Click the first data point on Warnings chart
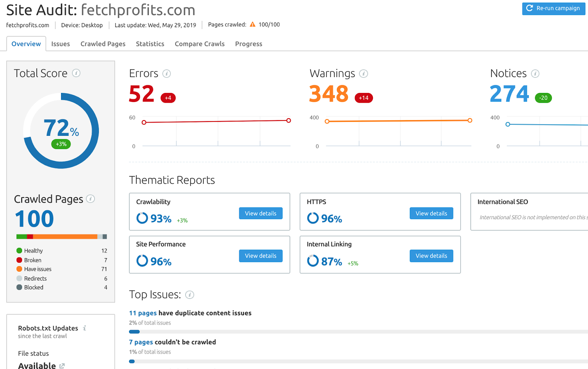The width and height of the screenshot is (588, 369). 327,122
